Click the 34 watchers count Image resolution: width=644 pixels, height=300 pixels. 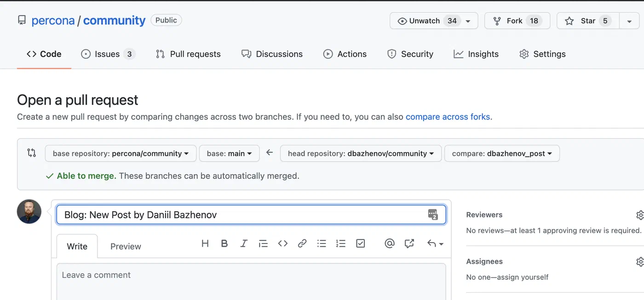(x=452, y=21)
